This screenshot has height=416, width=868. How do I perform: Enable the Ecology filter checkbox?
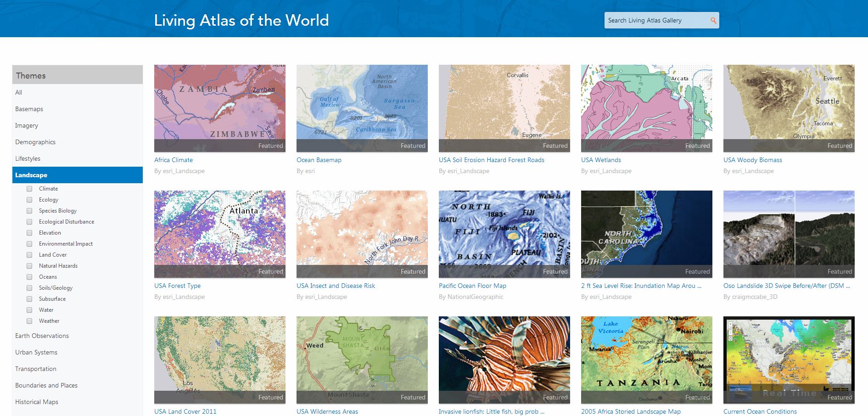click(x=29, y=200)
